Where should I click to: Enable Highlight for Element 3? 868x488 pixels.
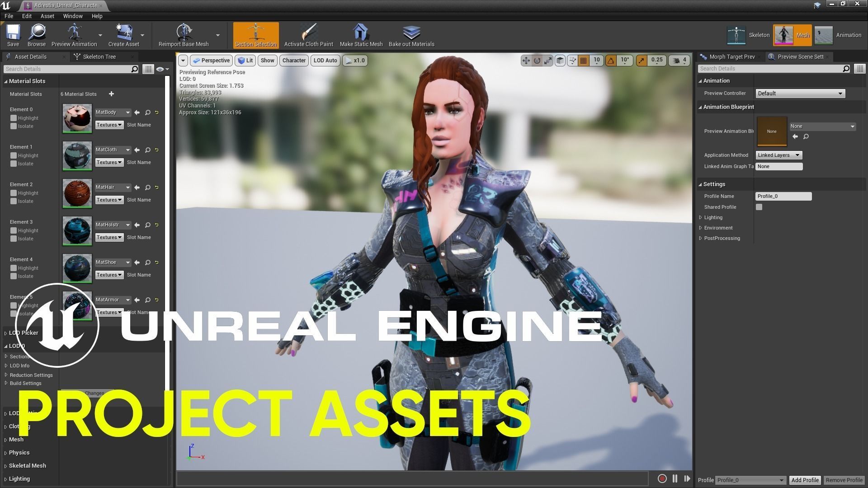(x=14, y=230)
